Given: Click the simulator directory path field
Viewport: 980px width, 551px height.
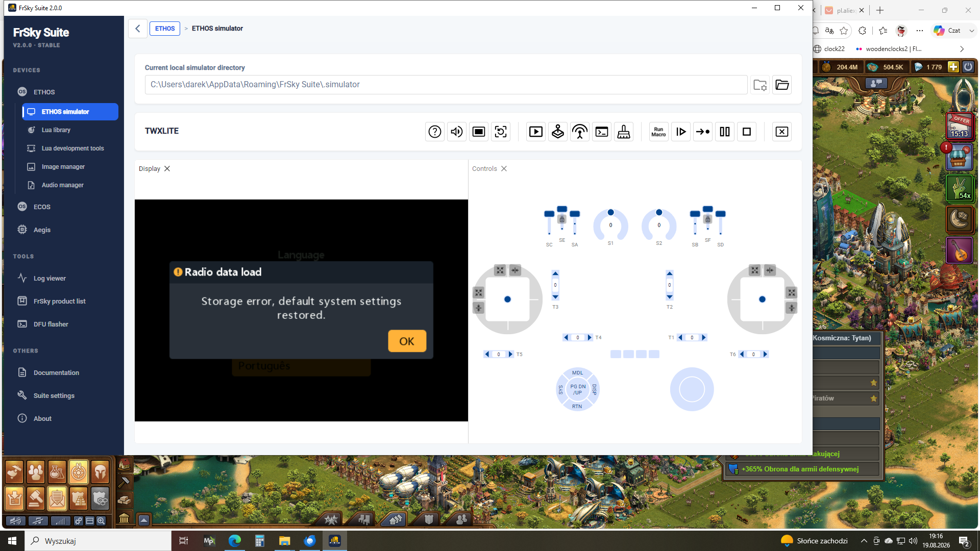Looking at the screenshot, I should point(446,85).
